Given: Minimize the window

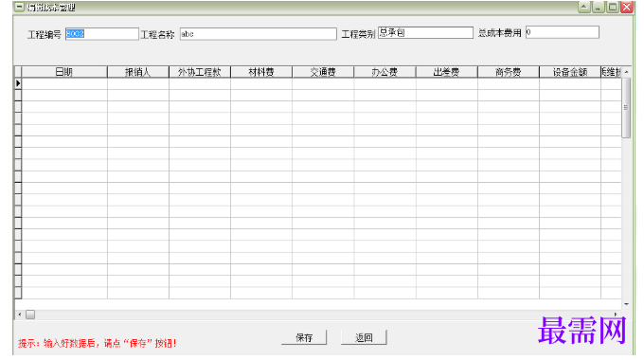Looking at the screenshot, I should 598,7.
